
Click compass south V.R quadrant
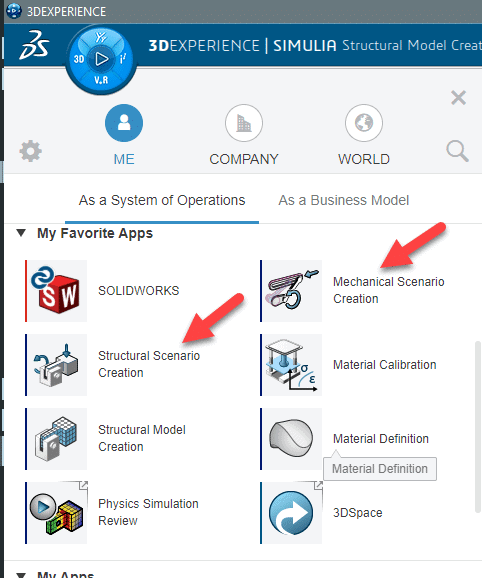101,80
